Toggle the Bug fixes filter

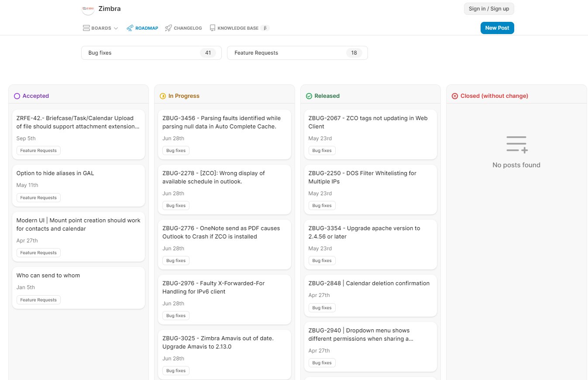pos(151,52)
